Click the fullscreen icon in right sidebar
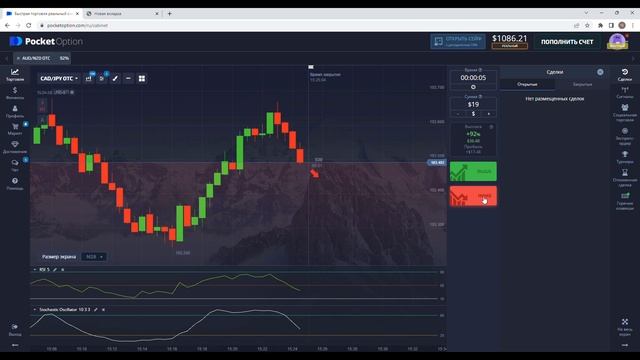The image size is (640, 360). tap(624, 327)
